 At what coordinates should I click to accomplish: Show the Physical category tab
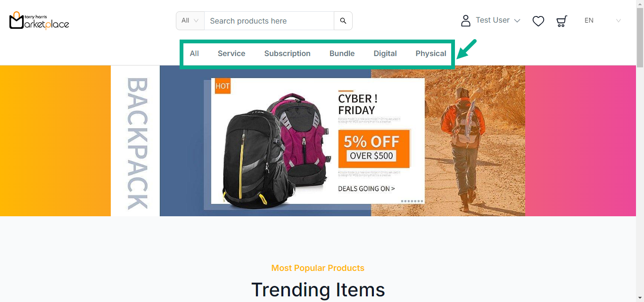[x=431, y=54]
